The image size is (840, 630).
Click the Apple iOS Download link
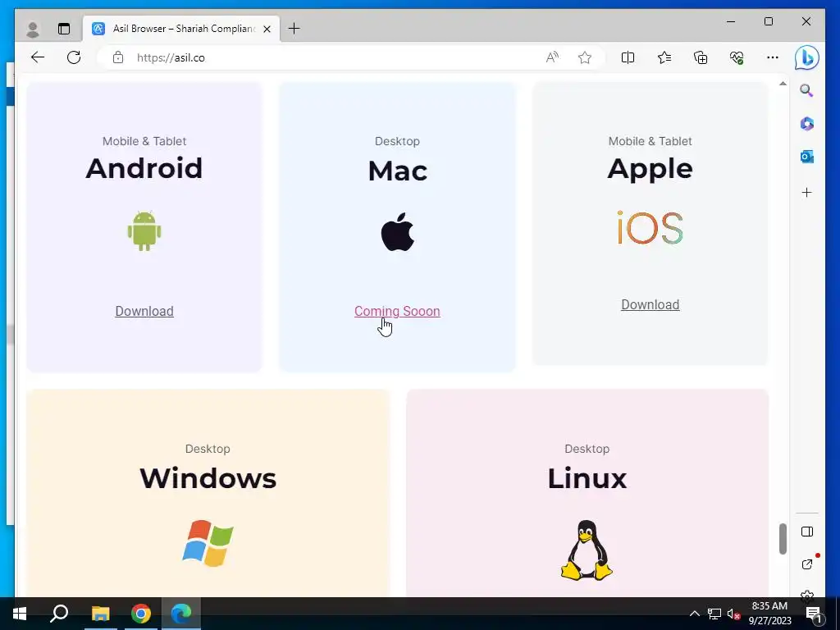tap(651, 304)
